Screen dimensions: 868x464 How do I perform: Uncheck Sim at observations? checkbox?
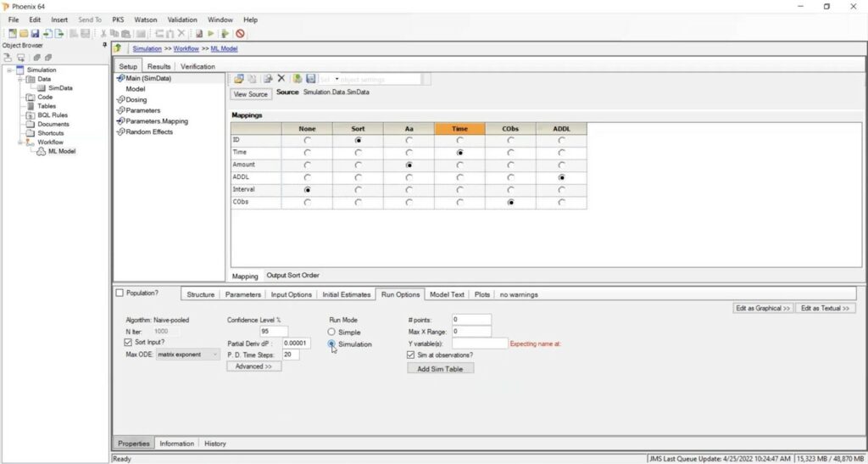pyautogui.click(x=411, y=355)
